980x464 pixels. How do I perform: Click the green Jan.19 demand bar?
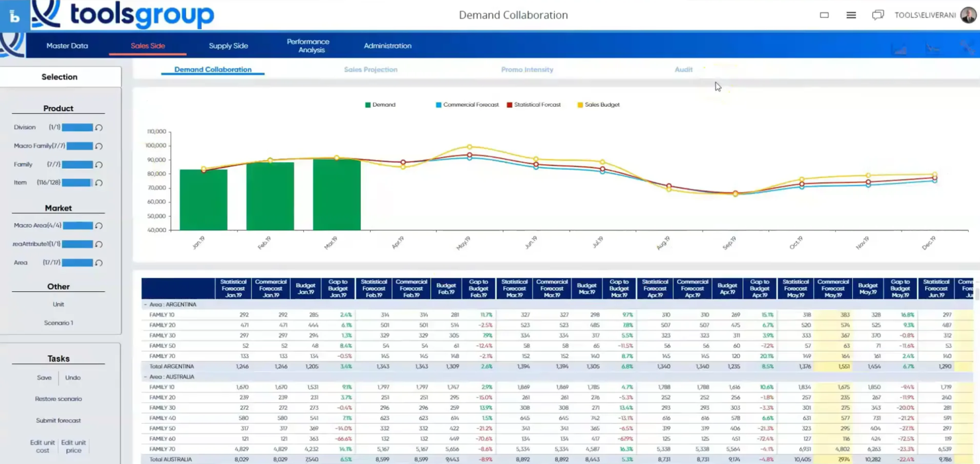click(x=203, y=200)
